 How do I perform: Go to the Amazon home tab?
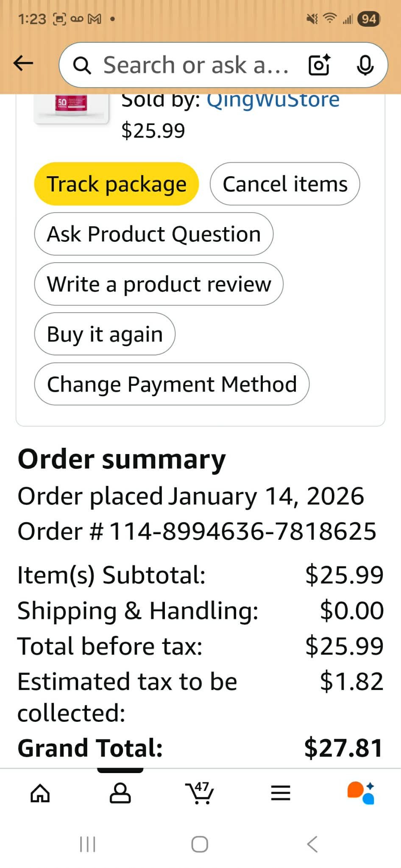point(40,793)
